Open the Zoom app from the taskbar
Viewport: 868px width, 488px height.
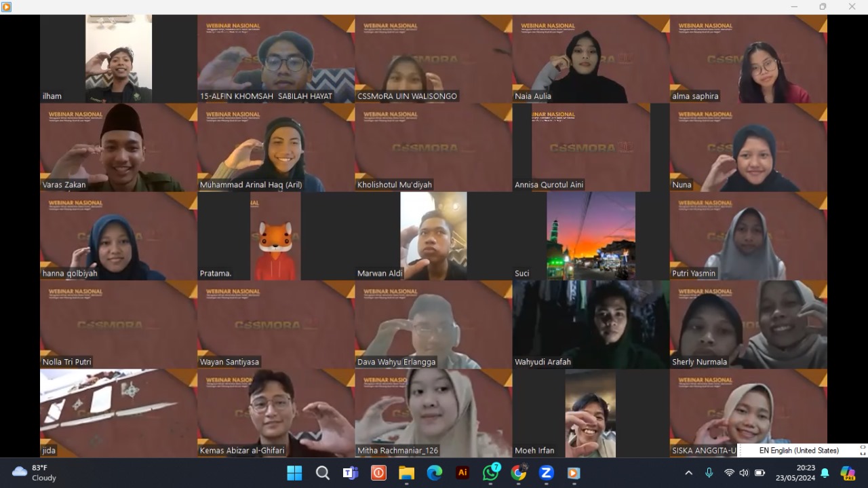547,473
